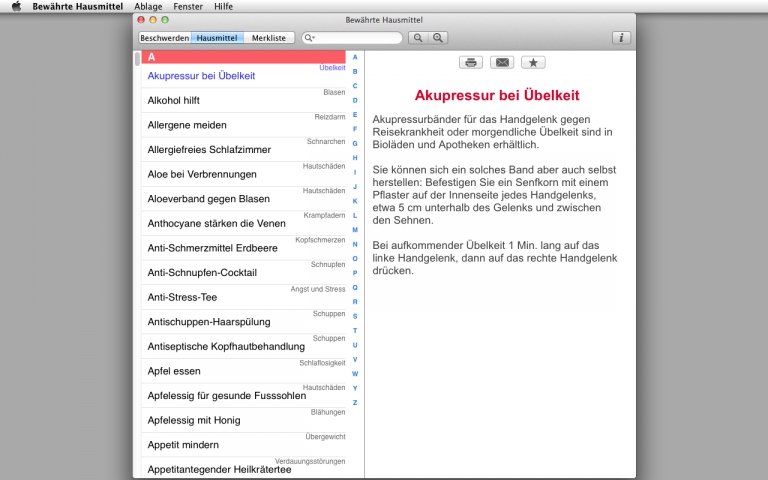Add article to favorites with star icon
Screen dimensions: 768x480
point(534,62)
